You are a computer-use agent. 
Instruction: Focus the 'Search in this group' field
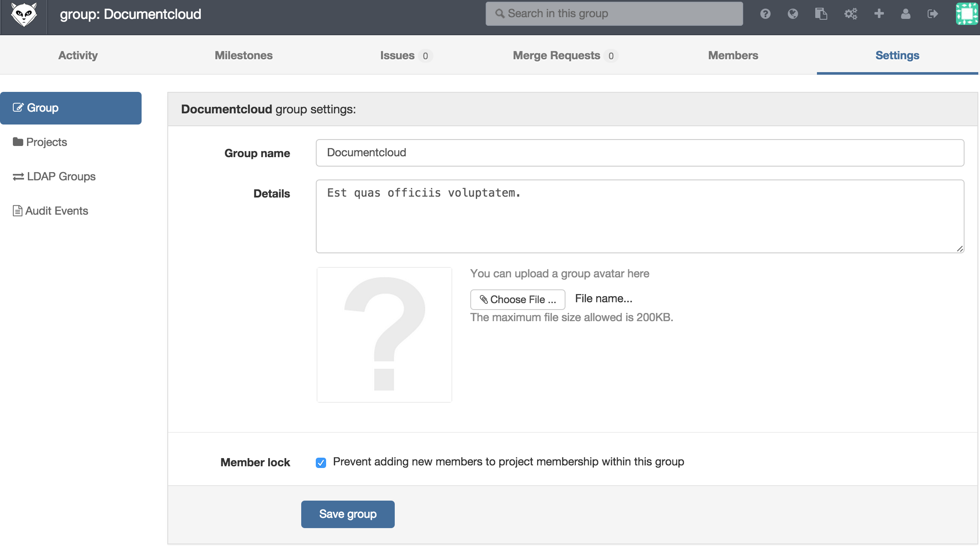coord(614,14)
